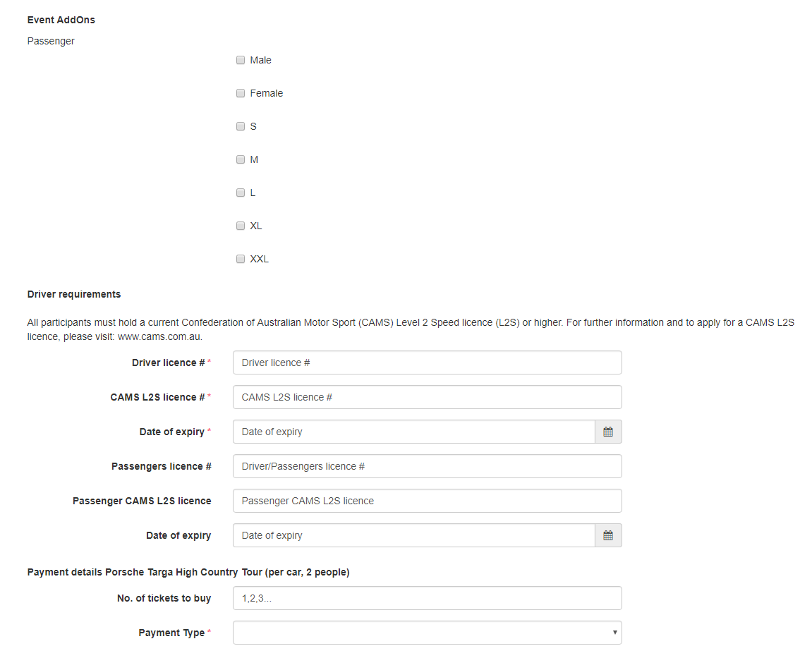Viewport: 812px width, 658px height.
Task: Open calendar picker for driver's licence expiry date
Action: 607,432
